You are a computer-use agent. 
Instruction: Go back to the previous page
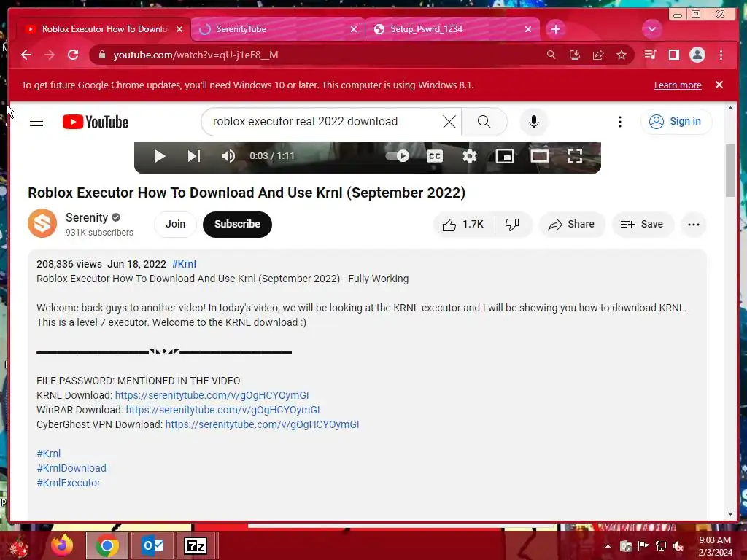[26, 55]
